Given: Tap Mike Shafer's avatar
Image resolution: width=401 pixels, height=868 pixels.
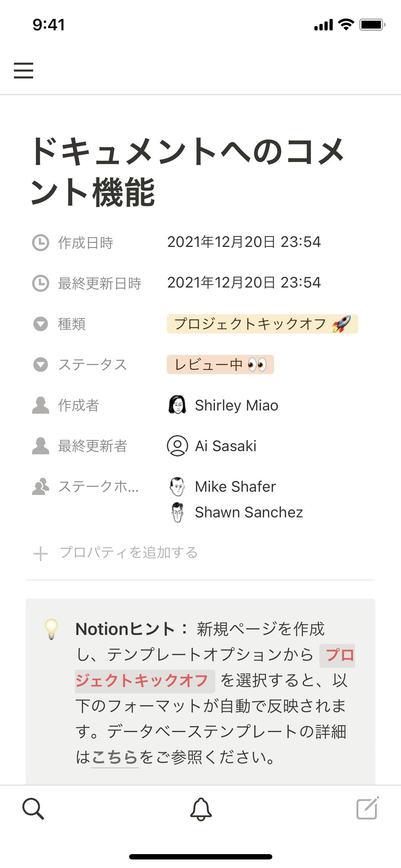Looking at the screenshot, I should (177, 486).
